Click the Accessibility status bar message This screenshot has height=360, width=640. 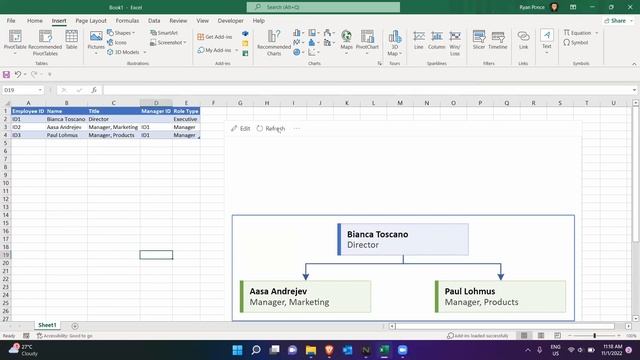(64, 336)
